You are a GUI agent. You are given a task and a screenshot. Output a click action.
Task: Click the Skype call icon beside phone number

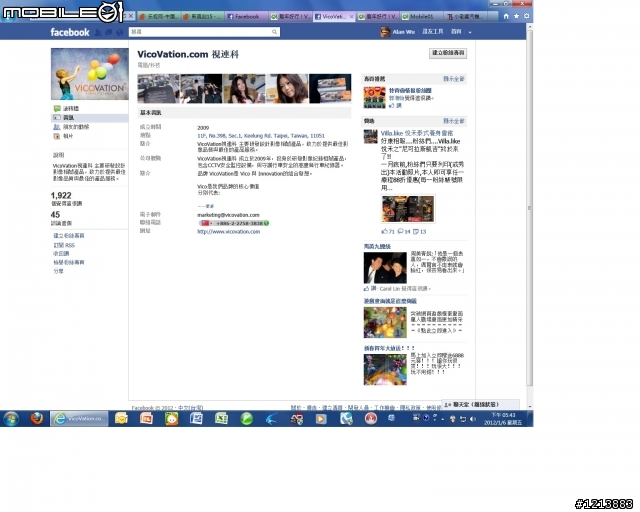[x=267, y=223]
